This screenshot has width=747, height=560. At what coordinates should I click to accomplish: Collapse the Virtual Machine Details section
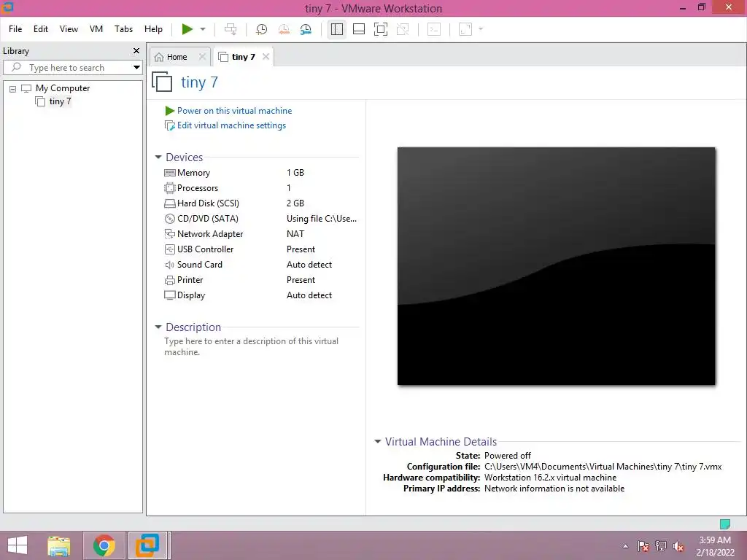[377, 441]
